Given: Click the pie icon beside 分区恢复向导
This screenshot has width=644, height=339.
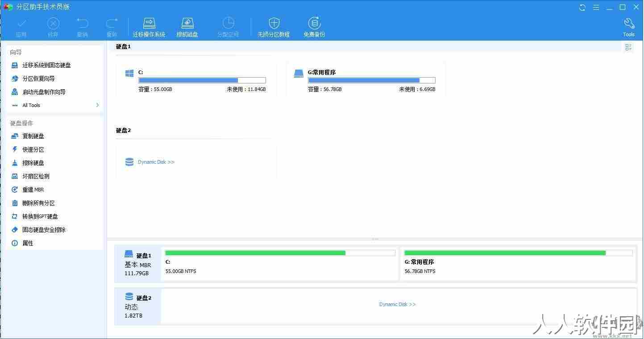Looking at the screenshot, I should pos(15,79).
